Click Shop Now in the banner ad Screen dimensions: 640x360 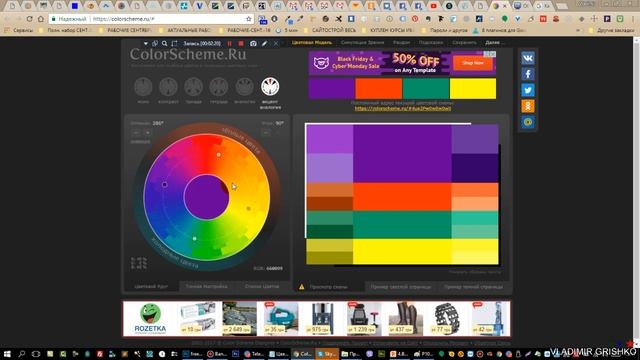[473, 63]
